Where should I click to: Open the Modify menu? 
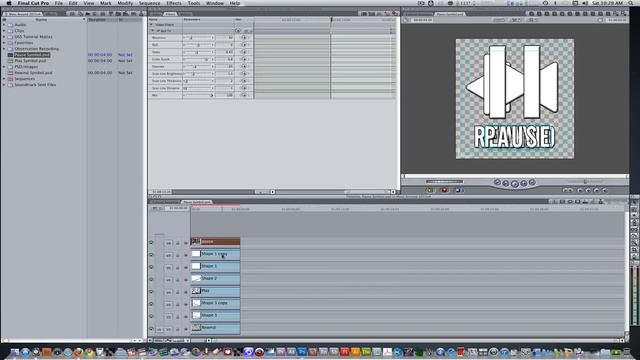coord(125,3)
